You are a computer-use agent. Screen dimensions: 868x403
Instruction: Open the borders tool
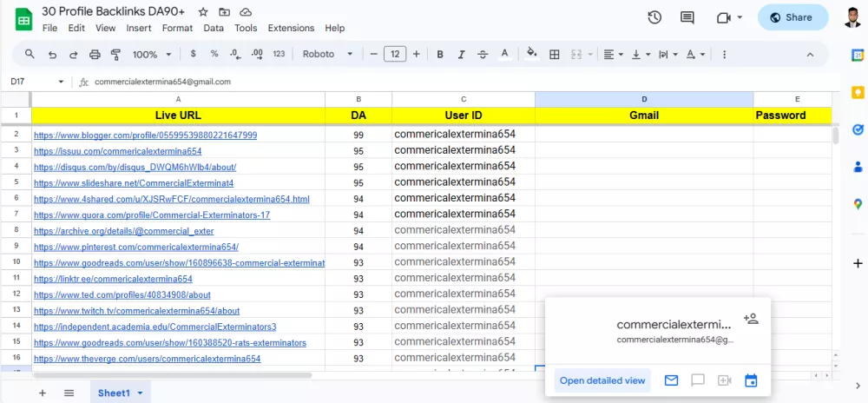coord(554,54)
